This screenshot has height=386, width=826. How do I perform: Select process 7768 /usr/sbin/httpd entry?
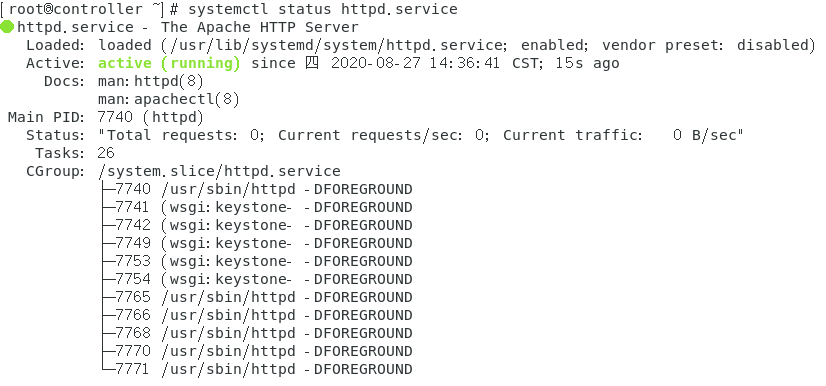click(x=257, y=333)
